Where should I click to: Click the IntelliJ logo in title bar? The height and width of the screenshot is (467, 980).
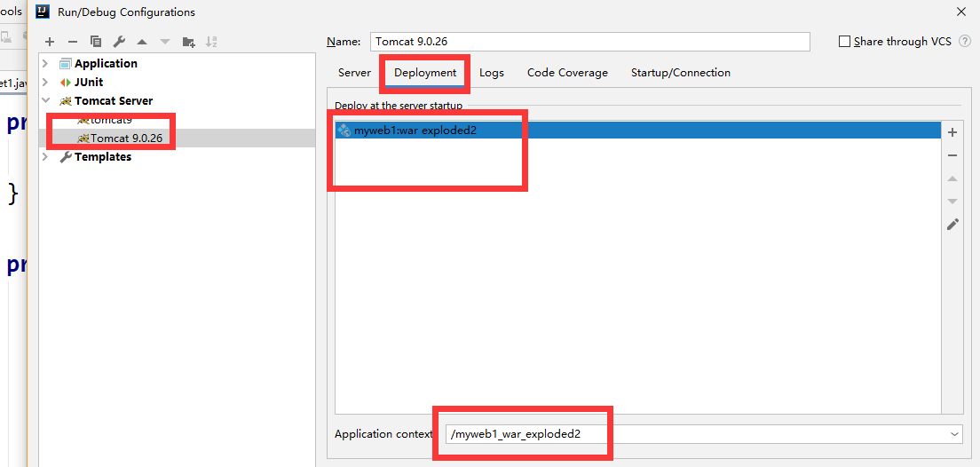(43, 12)
